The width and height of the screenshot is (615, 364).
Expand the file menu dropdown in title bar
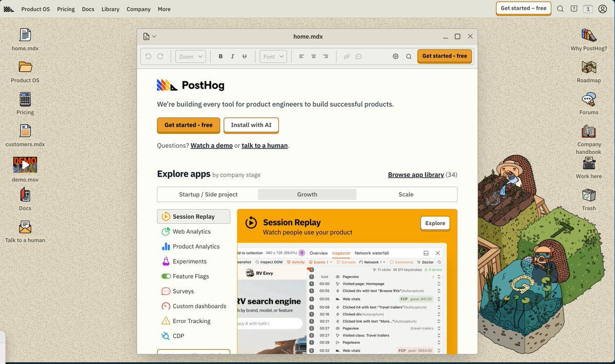tap(150, 36)
